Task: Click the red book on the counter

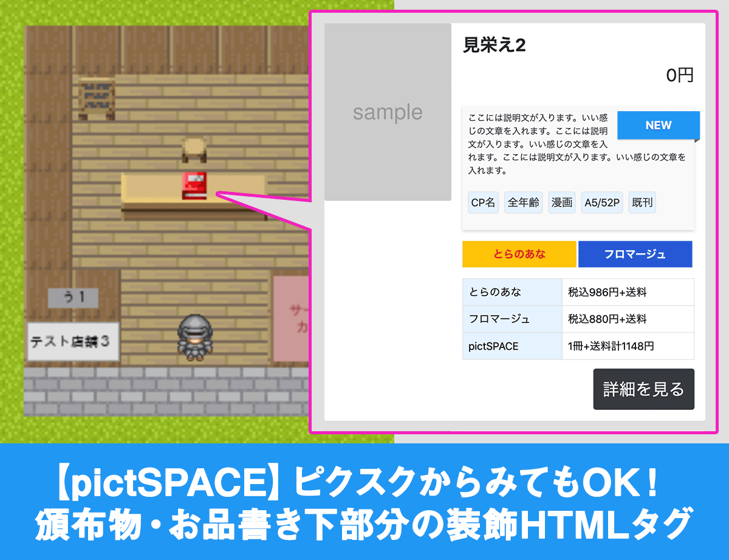Action: [194, 185]
